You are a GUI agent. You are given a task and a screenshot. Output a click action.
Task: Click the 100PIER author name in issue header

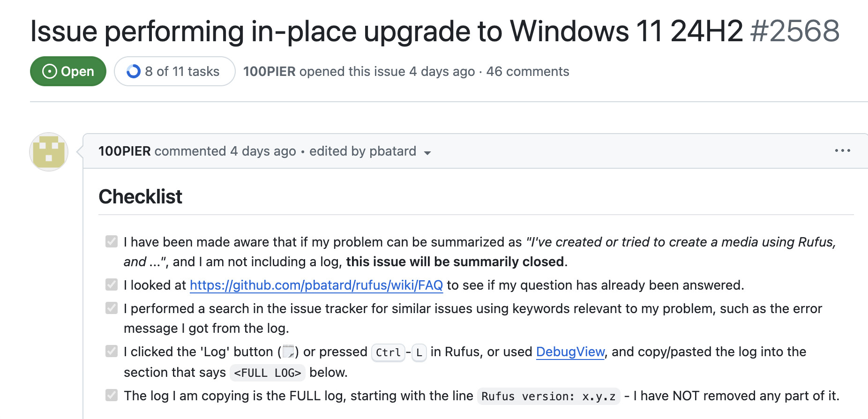[x=269, y=71]
